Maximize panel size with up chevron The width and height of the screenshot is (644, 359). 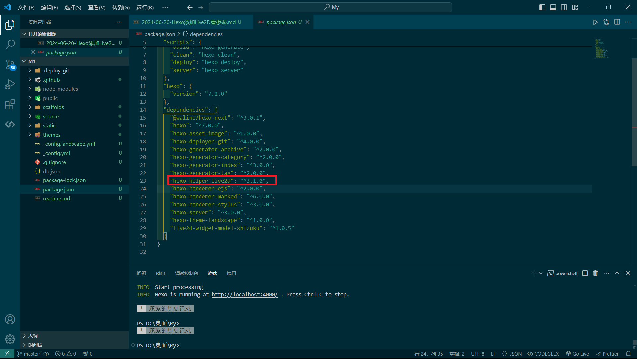(617, 273)
